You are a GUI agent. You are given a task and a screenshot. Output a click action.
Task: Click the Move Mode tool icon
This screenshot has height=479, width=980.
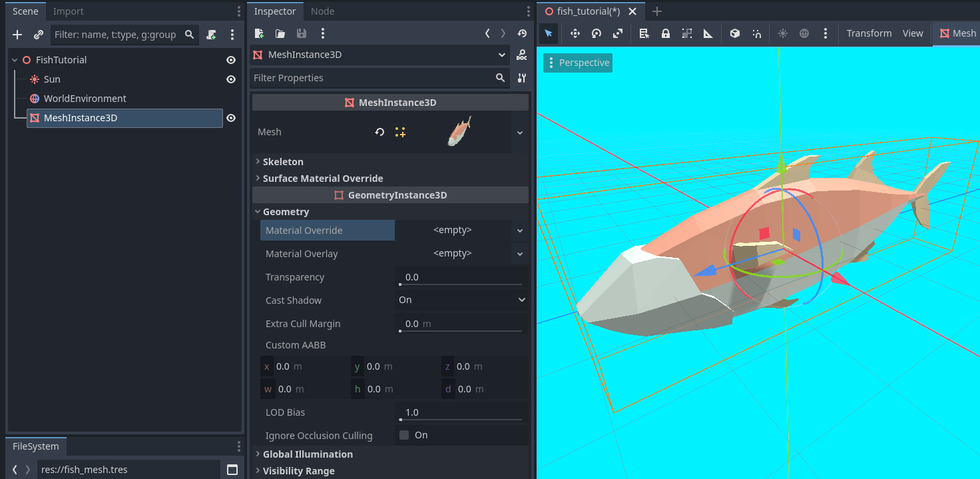(x=575, y=33)
